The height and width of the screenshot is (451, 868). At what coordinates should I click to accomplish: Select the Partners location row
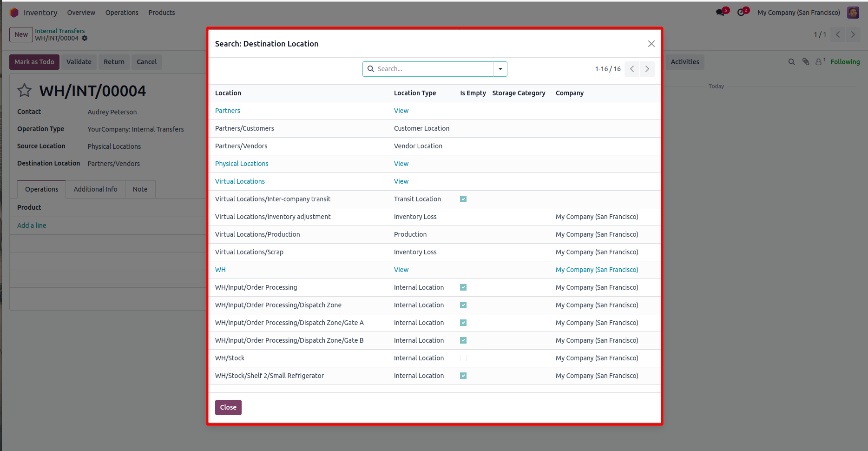(434, 111)
